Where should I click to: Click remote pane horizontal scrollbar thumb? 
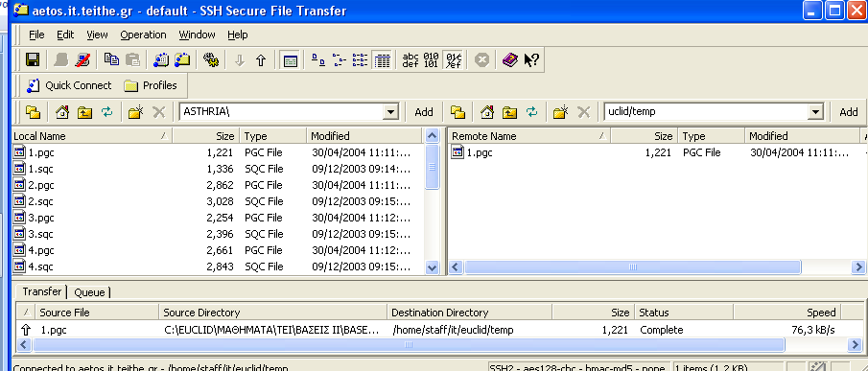(633, 267)
